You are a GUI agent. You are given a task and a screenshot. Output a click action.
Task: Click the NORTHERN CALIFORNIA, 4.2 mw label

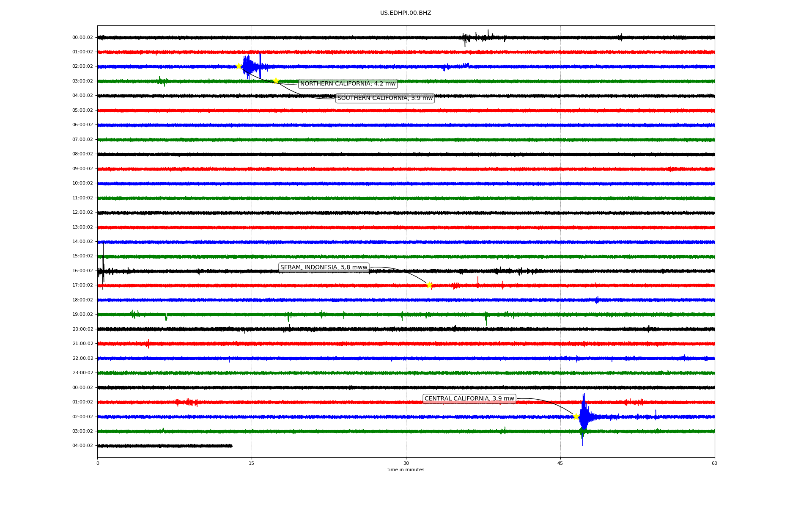pos(348,84)
